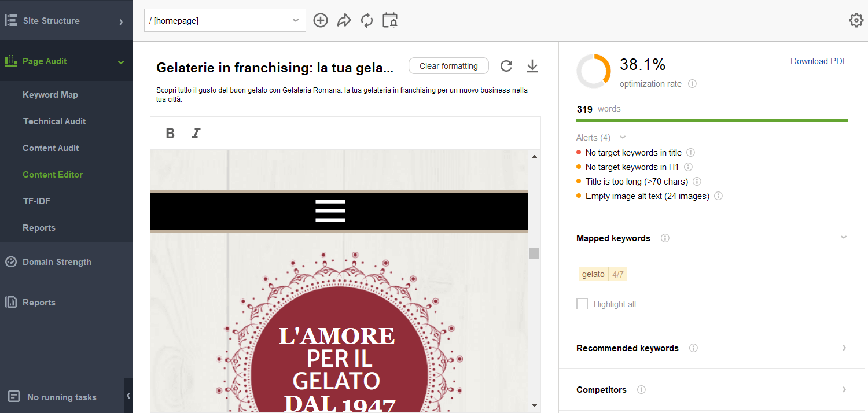The image size is (868, 413).
Task: Open Reports under Page Audit
Action: (x=39, y=228)
